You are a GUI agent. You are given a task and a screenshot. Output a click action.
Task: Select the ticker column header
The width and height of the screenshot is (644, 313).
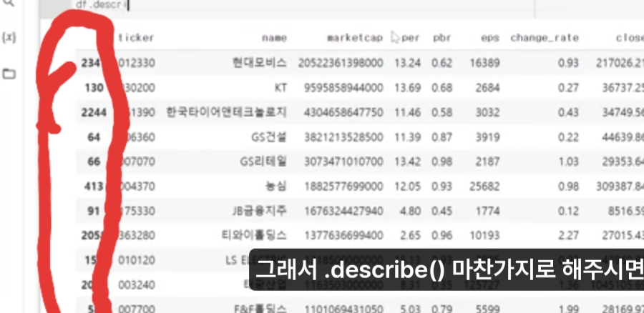[136, 38]
